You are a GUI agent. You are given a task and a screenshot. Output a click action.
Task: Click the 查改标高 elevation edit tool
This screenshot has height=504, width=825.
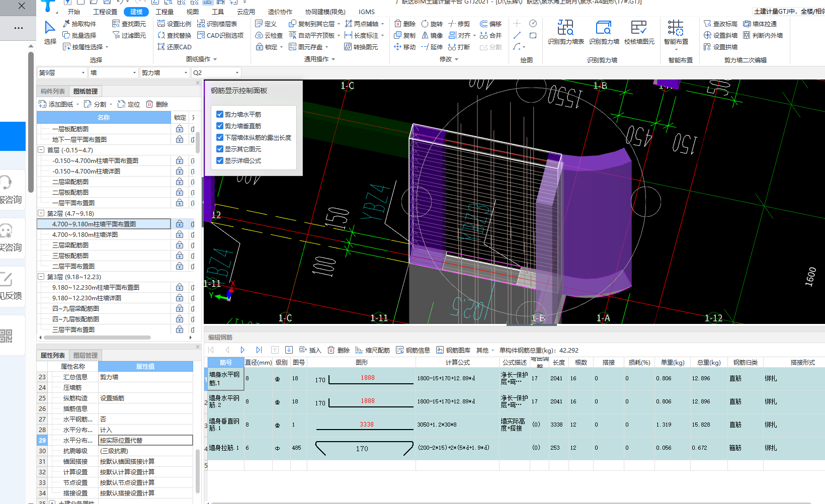pyautogui.click(x=720, y=24)
